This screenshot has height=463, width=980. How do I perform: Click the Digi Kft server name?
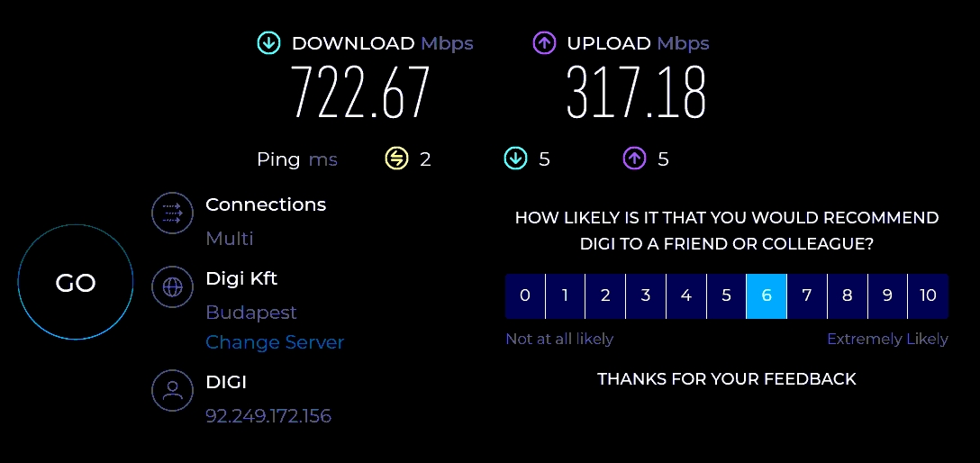(241, 278)
